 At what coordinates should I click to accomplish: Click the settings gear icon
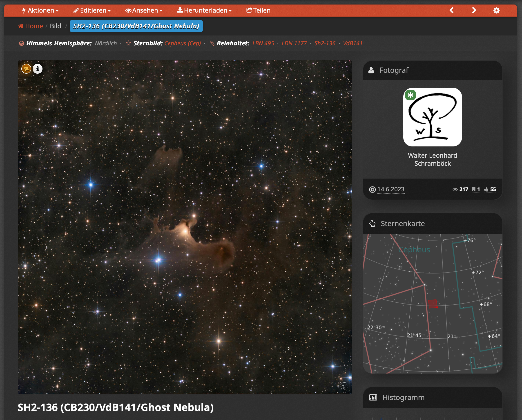[x=496, y=10]
